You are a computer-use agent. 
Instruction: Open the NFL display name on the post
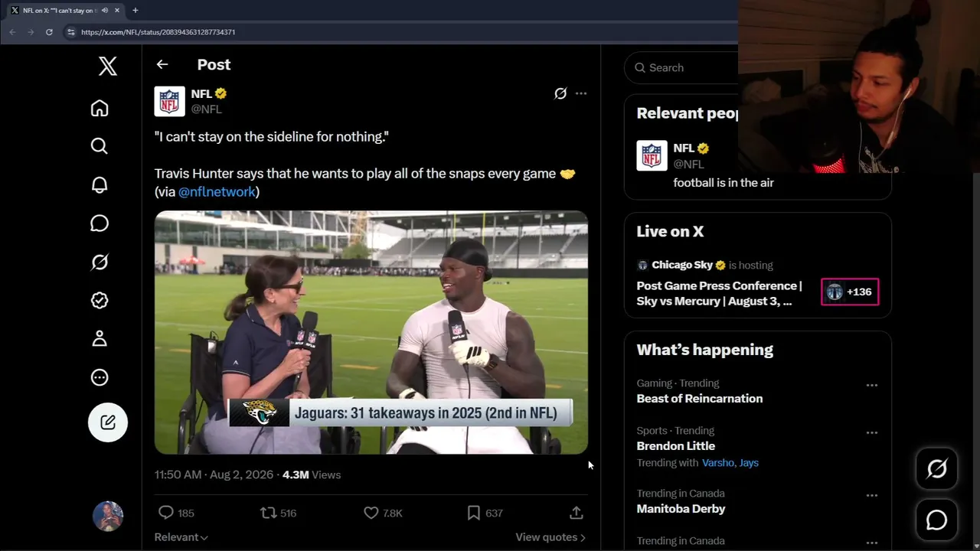coord(201,93)
